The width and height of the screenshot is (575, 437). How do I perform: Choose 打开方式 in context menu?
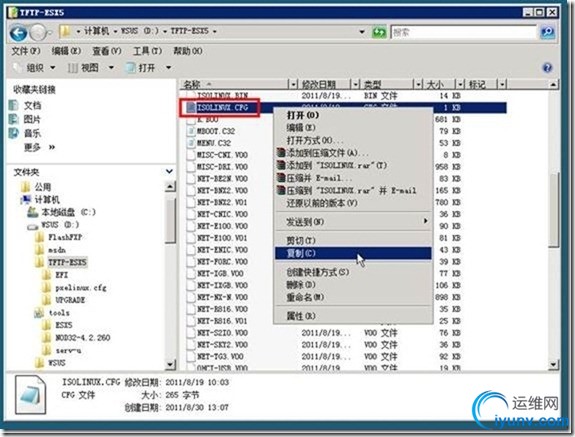(353, 140)
